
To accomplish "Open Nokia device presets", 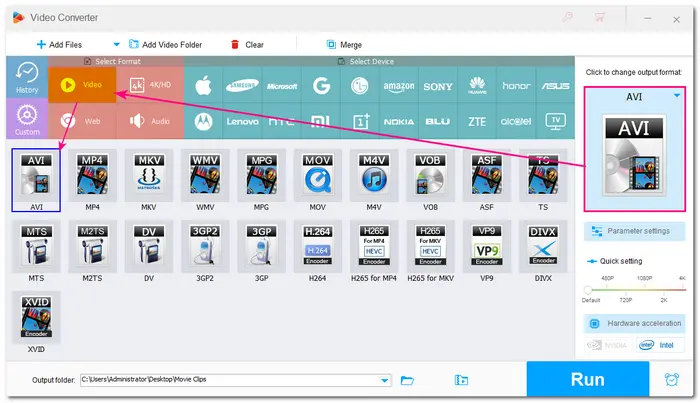I will pos(399,121).
